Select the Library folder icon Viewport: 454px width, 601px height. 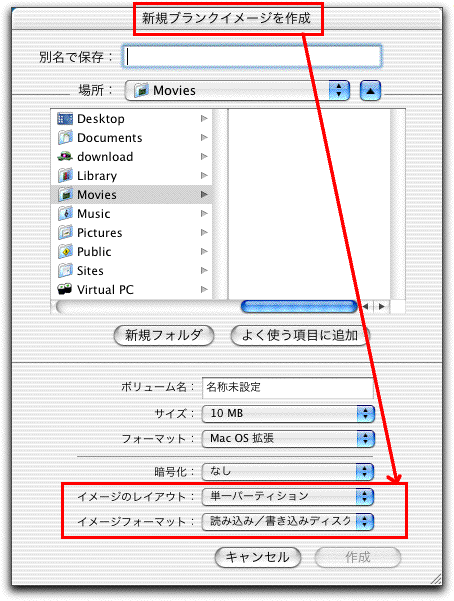[65, 176]
